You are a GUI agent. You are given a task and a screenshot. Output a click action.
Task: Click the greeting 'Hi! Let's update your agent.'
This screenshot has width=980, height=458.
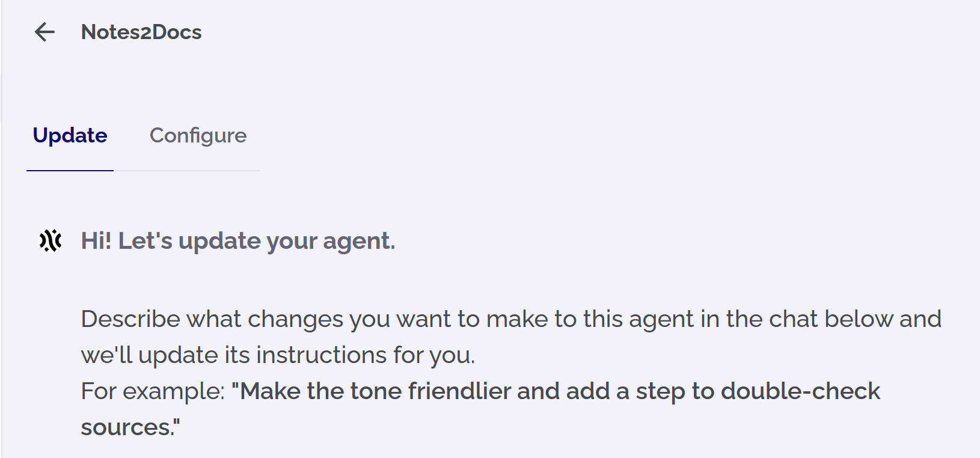coord(238,240)
